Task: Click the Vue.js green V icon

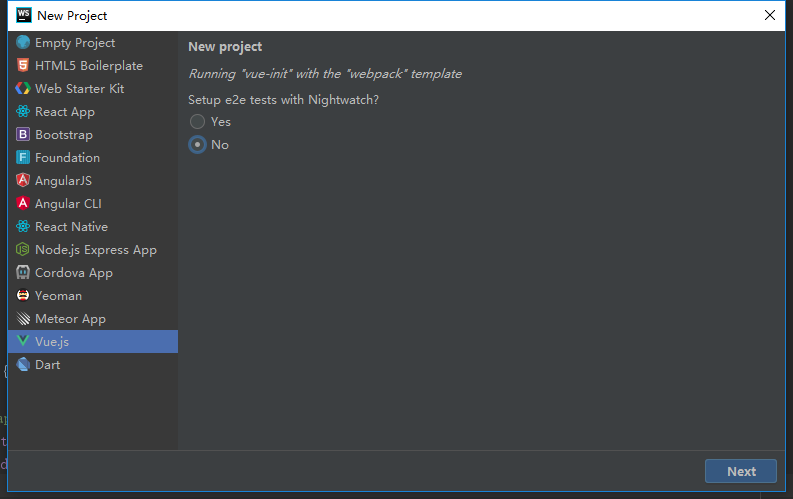Action: pyautogui.click(x=23, y=341)
